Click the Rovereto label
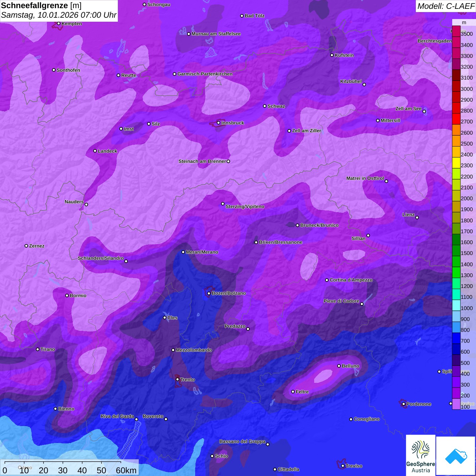 tap(153, 416)
